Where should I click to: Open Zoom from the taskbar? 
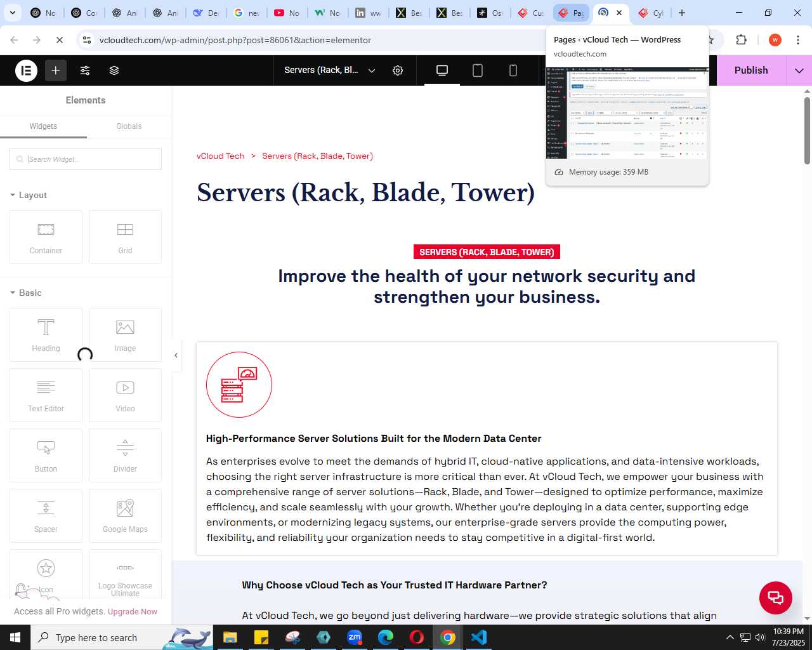pos(355,637)
